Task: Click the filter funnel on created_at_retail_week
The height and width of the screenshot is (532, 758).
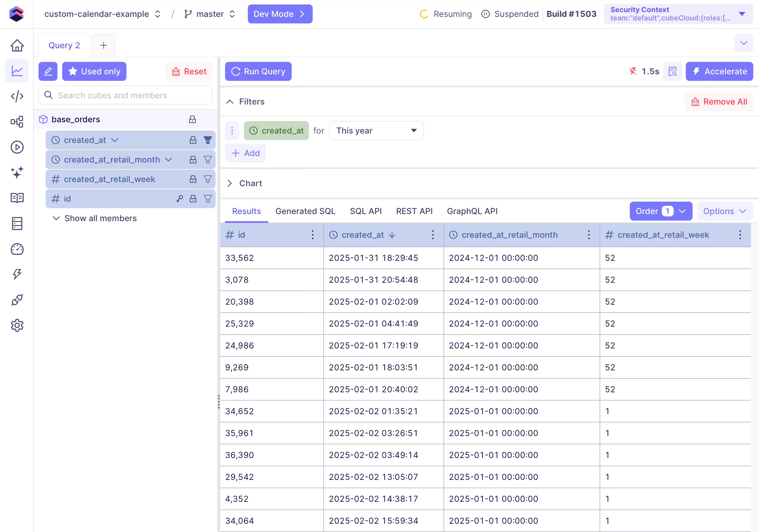Action: click(208, 179)
